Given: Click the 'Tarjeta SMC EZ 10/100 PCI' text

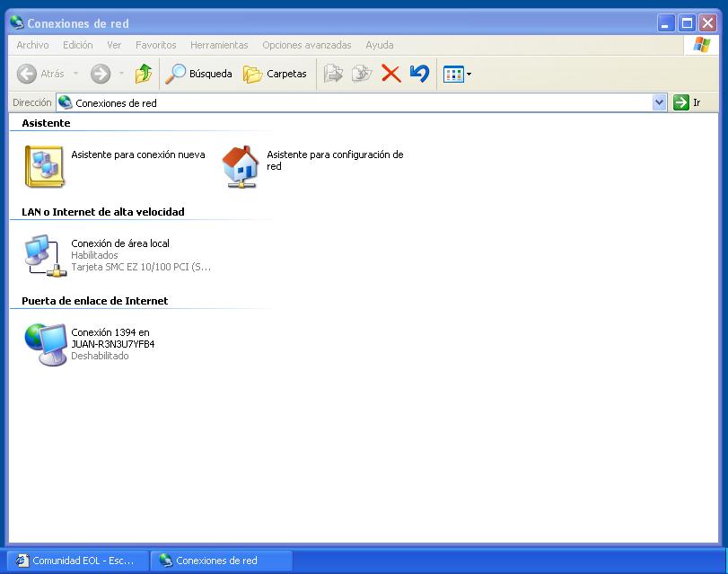Looking at the screenshot, I should [x=141, y=267].
